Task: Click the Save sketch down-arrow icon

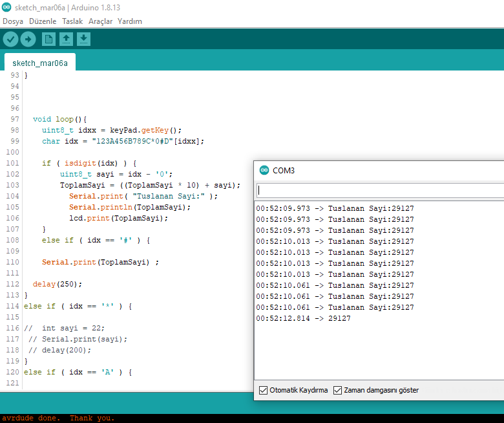Action: pos(83,39)
